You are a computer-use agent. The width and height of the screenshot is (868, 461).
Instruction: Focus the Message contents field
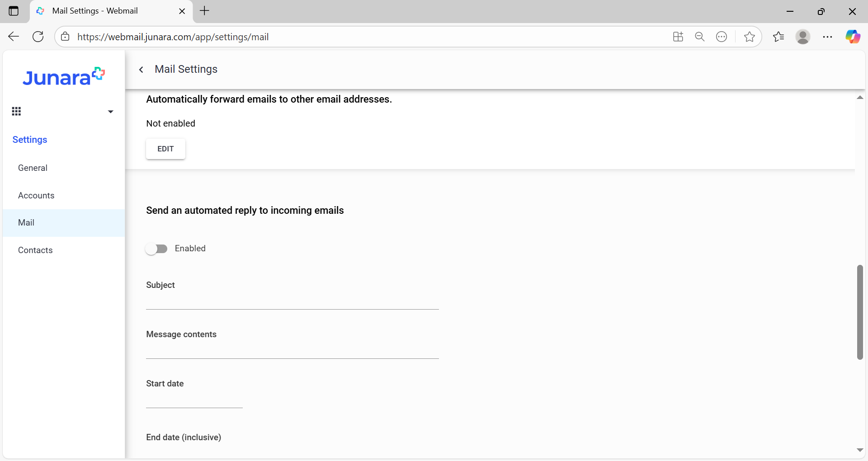pos(292,350)
